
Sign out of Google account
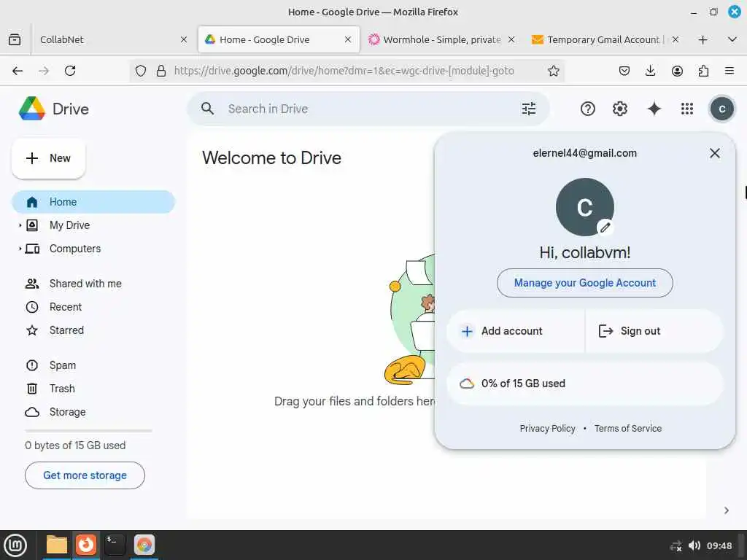654,331
